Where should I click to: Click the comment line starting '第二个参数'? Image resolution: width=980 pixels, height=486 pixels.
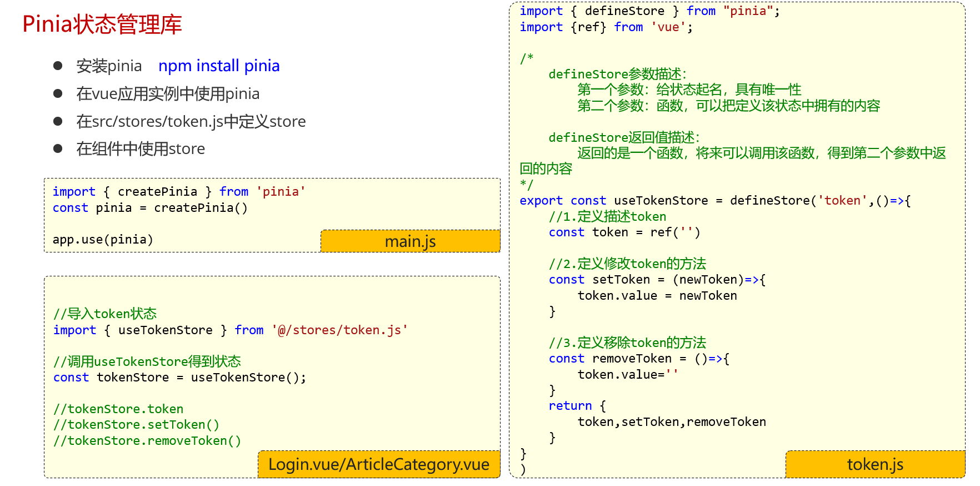tap(729, 106)
